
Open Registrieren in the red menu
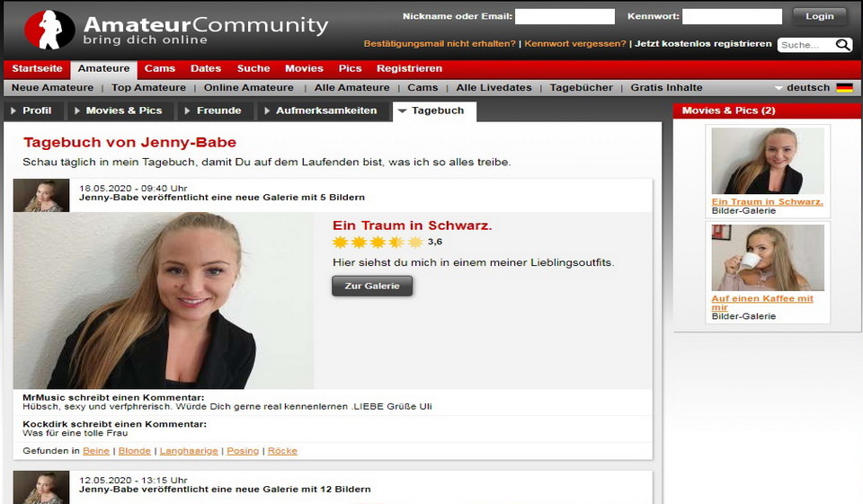pos(410,69)
